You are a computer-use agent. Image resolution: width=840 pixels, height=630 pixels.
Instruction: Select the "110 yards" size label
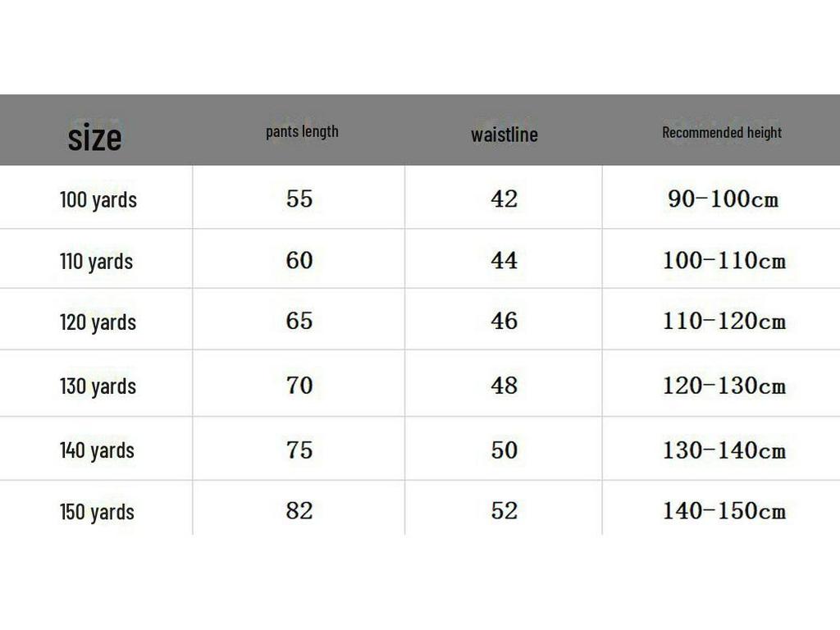(x=96, y=262)
